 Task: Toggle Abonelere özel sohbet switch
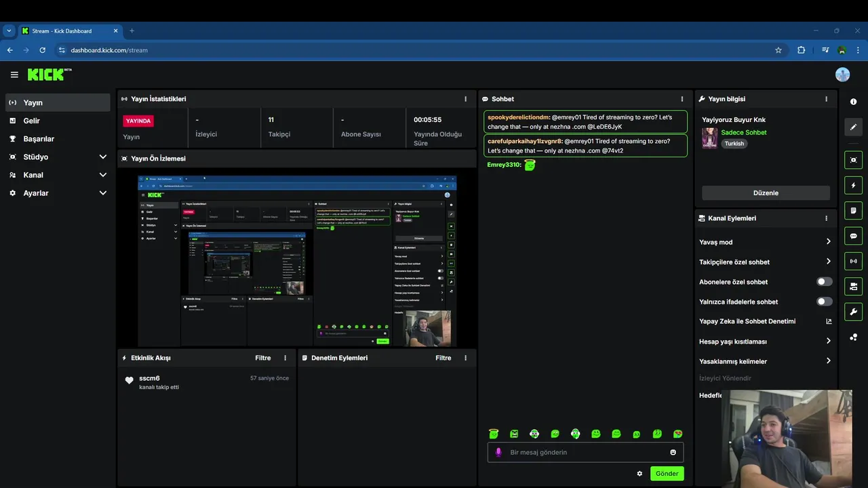point(824,281)
